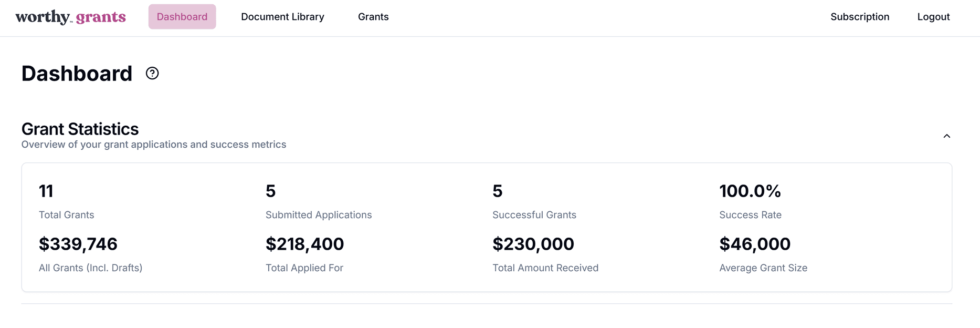980x328 pixels.
Task: Click the Dashboard page heading
Action: coord(77,74)
